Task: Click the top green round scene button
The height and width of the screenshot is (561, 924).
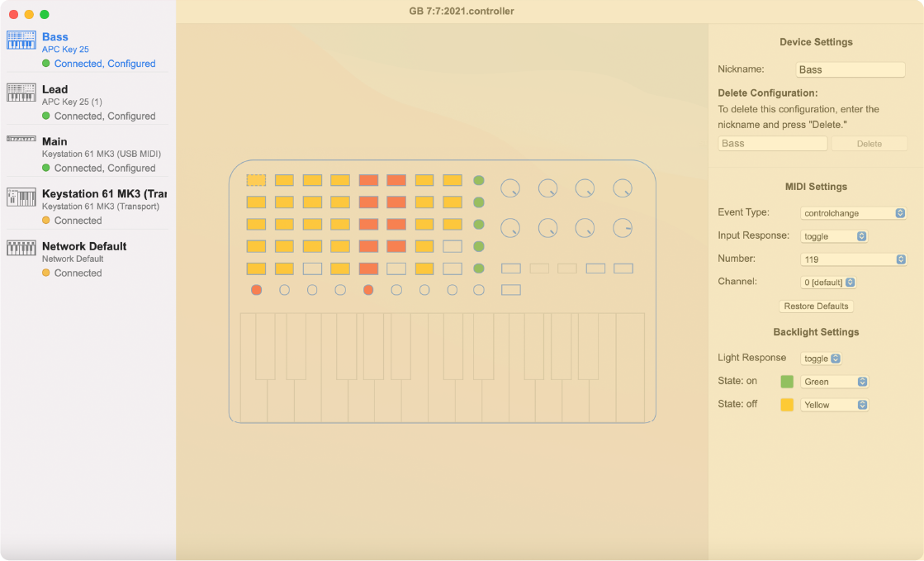Action: pyautogui.click(x=479, y=180)
